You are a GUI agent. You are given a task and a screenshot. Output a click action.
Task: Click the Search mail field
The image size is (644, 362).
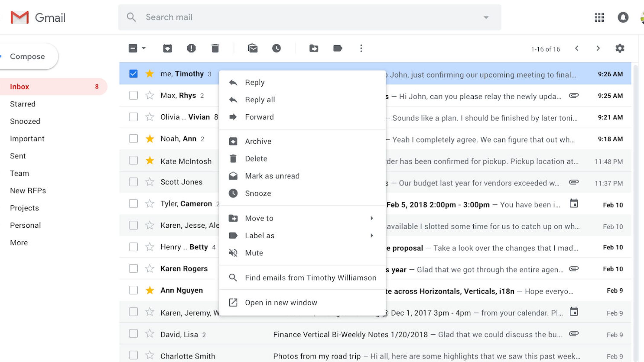(302, 17)
